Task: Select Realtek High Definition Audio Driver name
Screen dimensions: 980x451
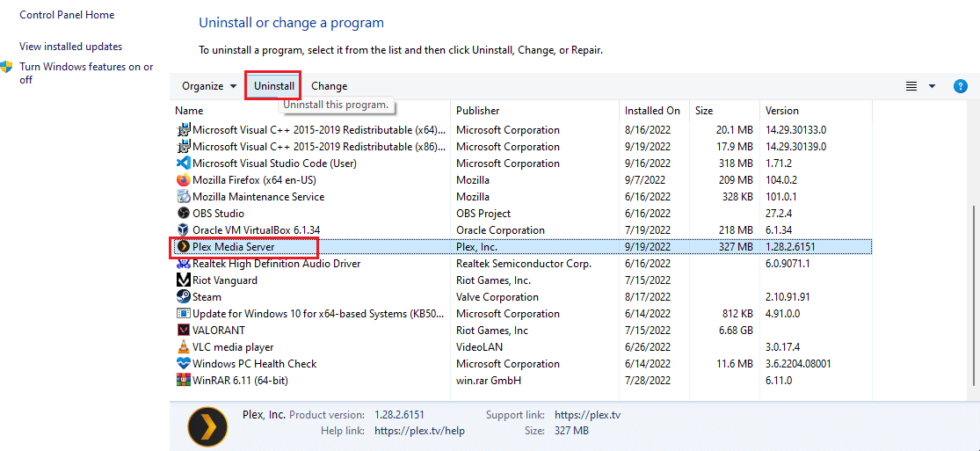Action: pyautogui.click(x=276, y=264)
